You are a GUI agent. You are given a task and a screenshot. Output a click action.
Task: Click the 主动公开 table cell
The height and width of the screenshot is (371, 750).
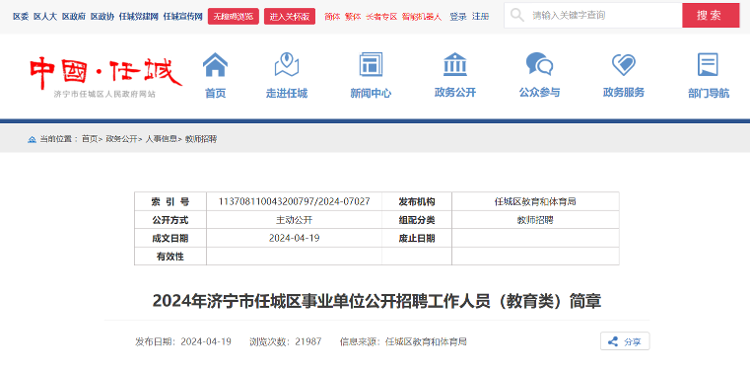[x=294, y=220]
